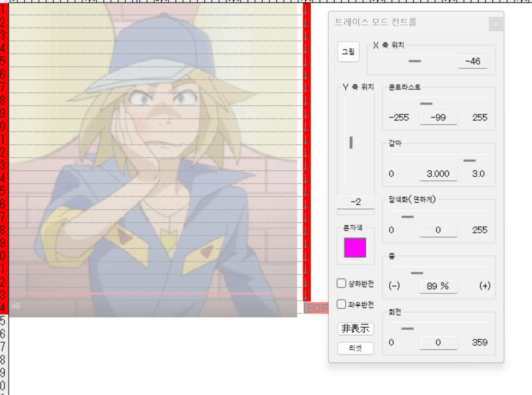Screen dimensions: 532x395
Task: Click the 감마 gamma slider handle
Action: pyautogui.click(x=469, y=160)
